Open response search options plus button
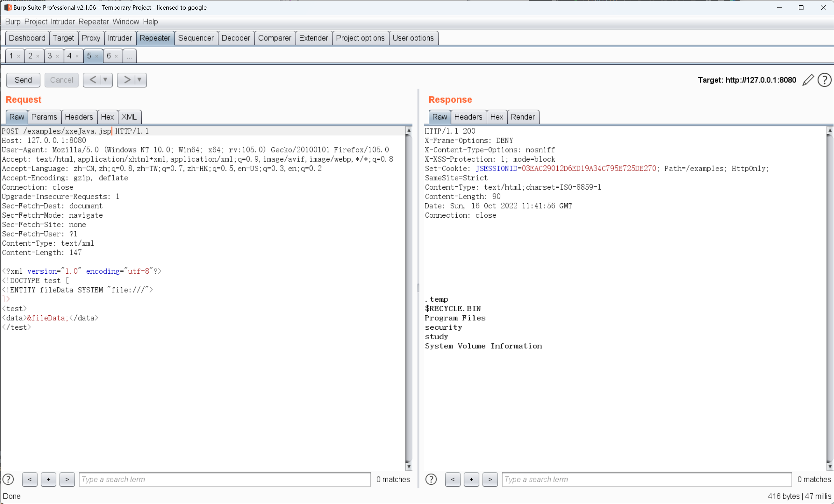The image size is (834, 504). (471, 479)
